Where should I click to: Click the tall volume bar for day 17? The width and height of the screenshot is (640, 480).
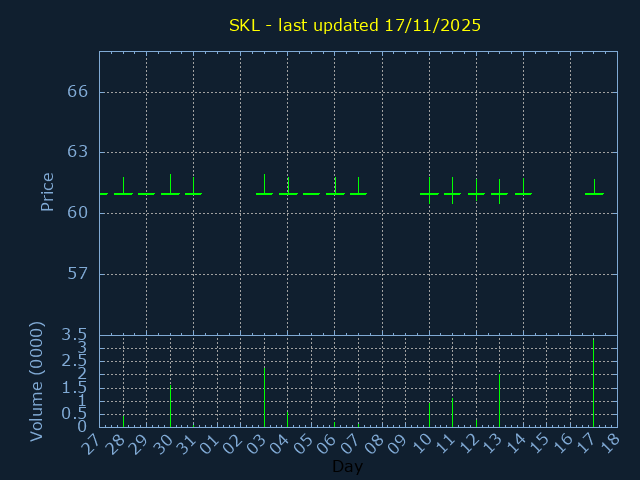pos(593,382)
